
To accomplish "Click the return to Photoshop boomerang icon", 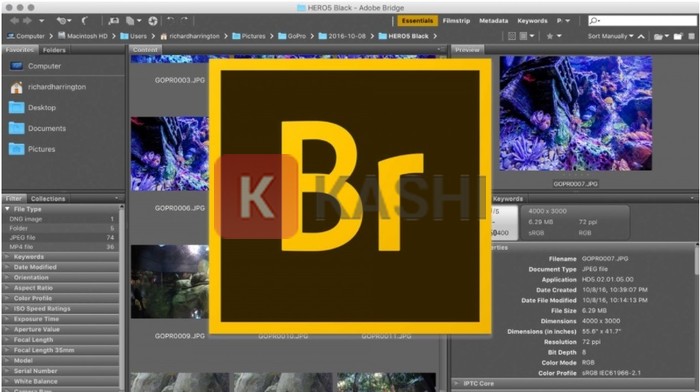I will coord(85,21).
